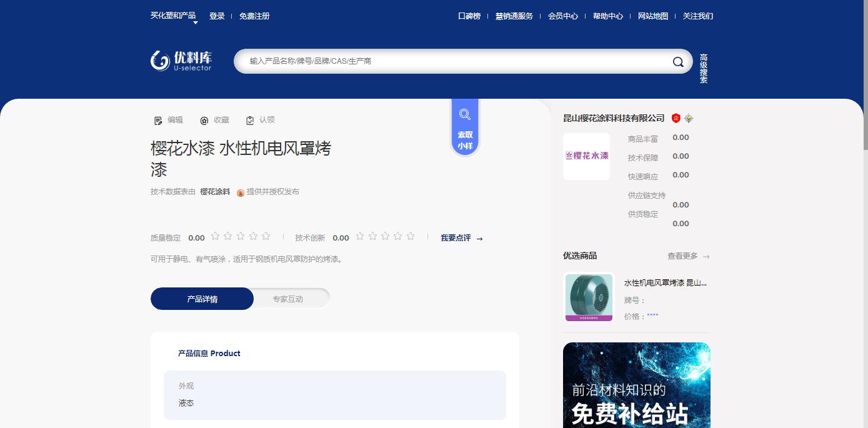This screenshot has width=868, height=428.
Task: Click the search magnifier icon
Action: tap(678, 61)
